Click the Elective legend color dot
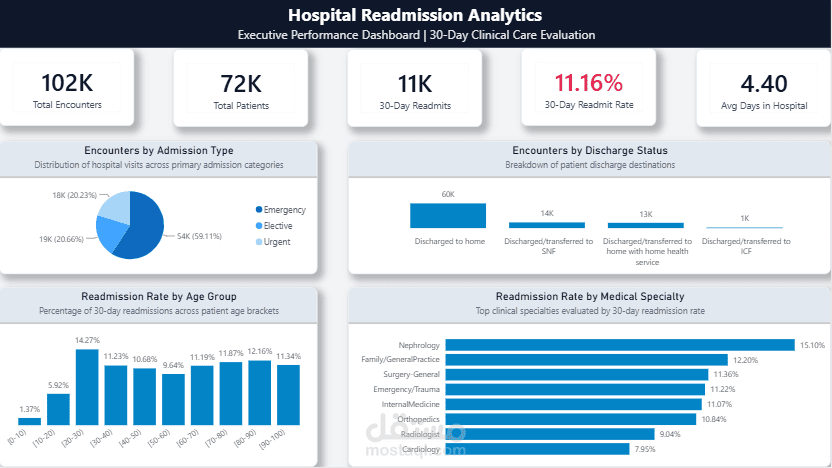Image resolution: width=832 pixels, height=468 pixels. pyautogui.click(x=259, y=226)
